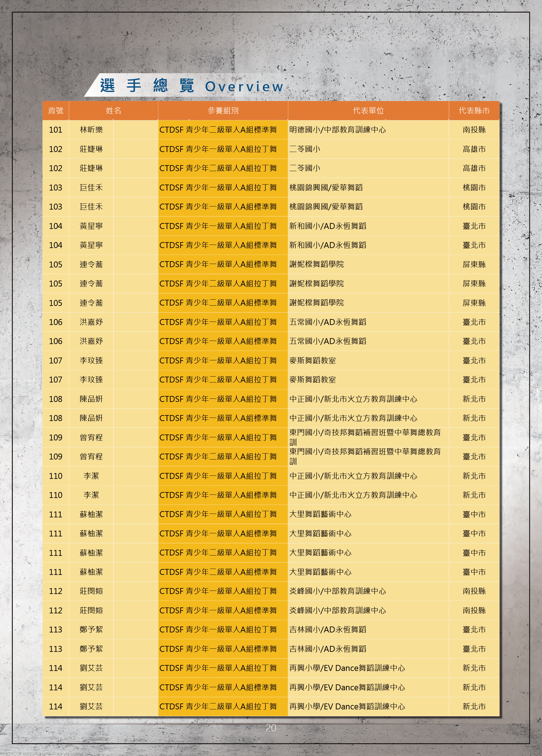Image resolution: width=542 pixels, height=756 pixels.
Task: Click "大里舞蹈藝術中心" in 蘇柚潔's 一級拉丁舞 row
Action: pyautogui.click(x=320, y=514)
